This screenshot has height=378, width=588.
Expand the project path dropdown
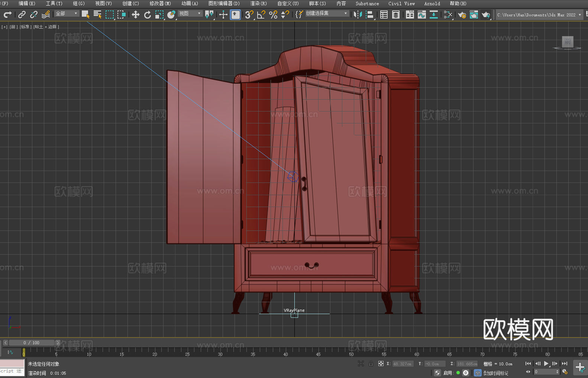[x=579, y=15]
